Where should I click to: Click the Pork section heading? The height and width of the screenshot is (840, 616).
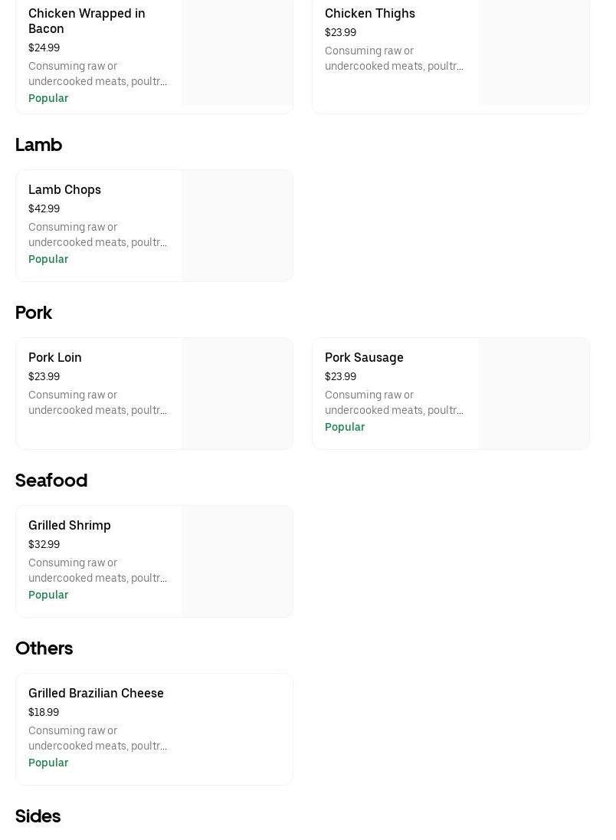pyautogui.click(x=34, y=313)
